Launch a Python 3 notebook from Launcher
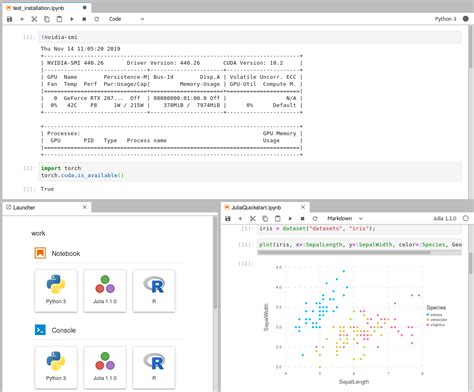 pos(56,291)
